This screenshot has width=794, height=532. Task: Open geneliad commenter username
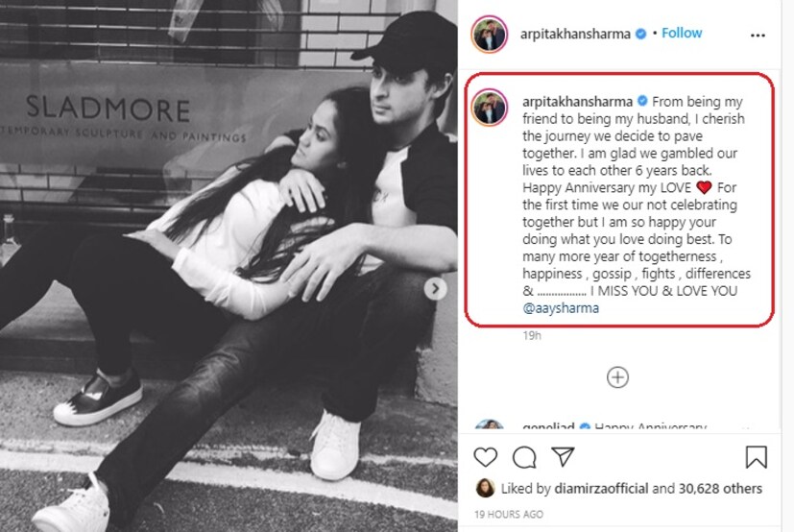click(x=548, y=427)
